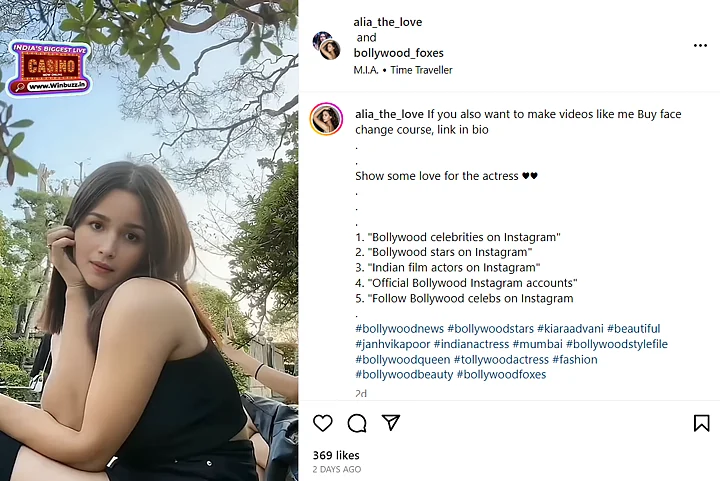Click the commenter avatar beside the caption

327,120
